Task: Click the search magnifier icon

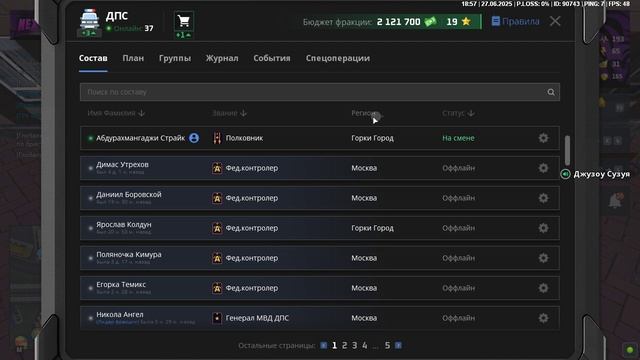Action: click(551, 92)
